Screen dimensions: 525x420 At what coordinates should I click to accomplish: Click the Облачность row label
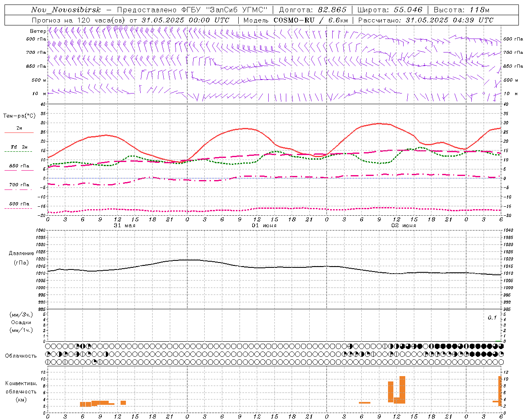coord(21,356)
